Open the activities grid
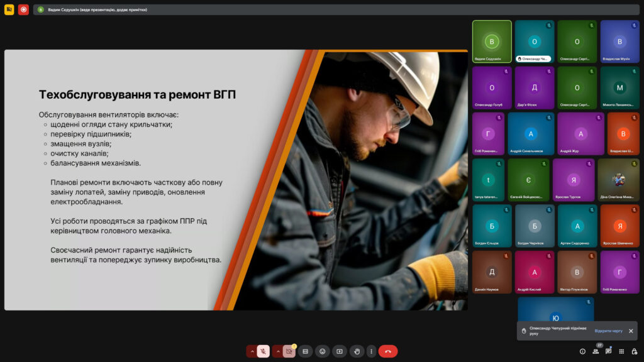Screen dimensions: 644x362 [621, 351]
